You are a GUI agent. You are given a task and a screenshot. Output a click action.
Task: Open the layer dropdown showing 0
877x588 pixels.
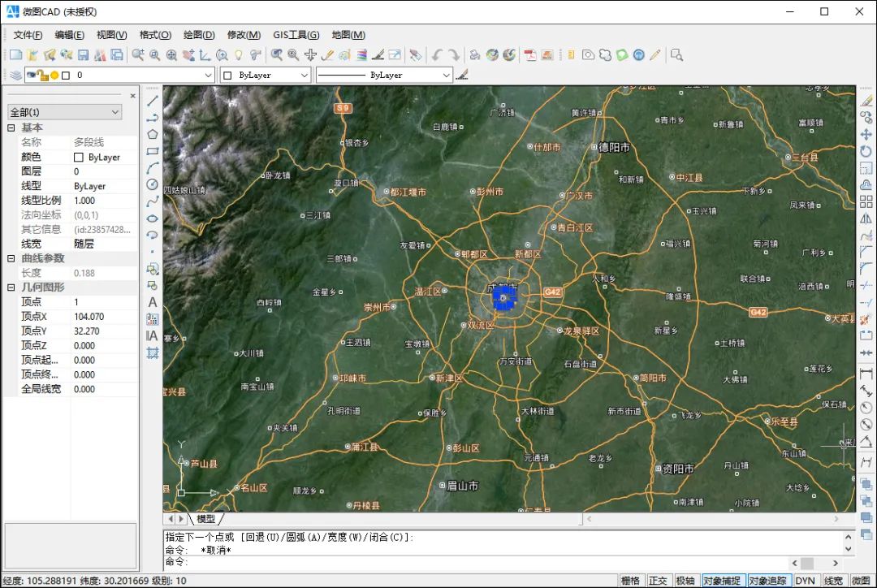(119, 75)
